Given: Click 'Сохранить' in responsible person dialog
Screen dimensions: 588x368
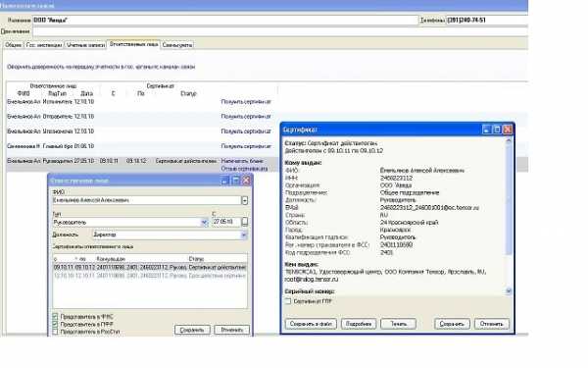Looking at the screenshot, I should tap(192, 330).
